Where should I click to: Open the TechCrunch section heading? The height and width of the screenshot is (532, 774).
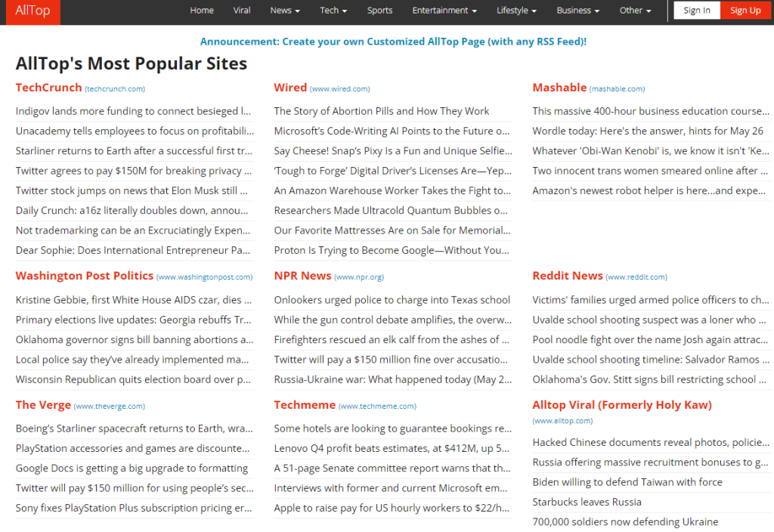[48, 88]
